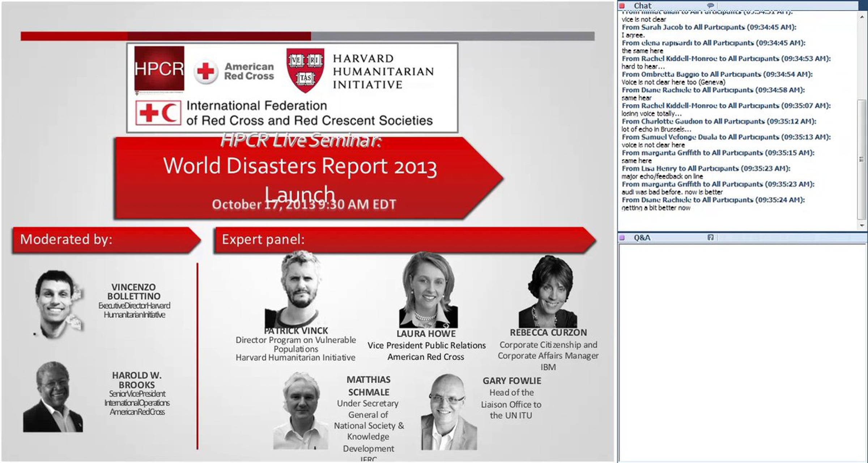
Task: Click Patrick Vinck's photo
Action: (297, 290)
